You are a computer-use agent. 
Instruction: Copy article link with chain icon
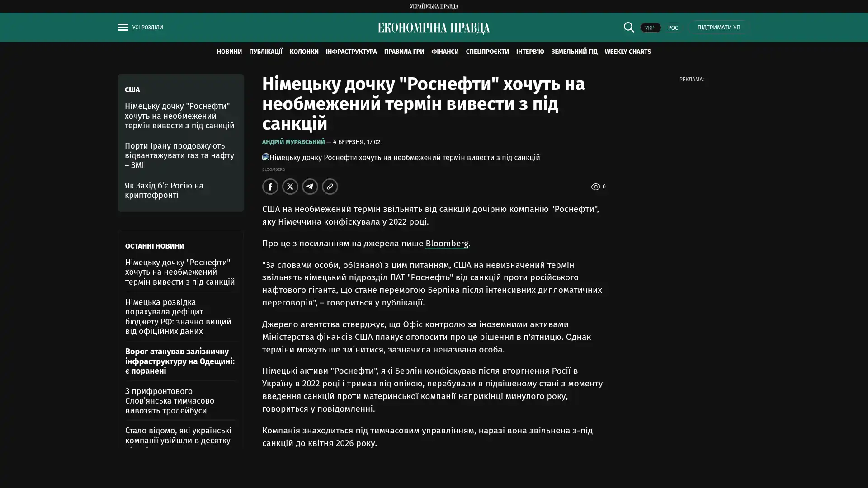click(330, 187)
